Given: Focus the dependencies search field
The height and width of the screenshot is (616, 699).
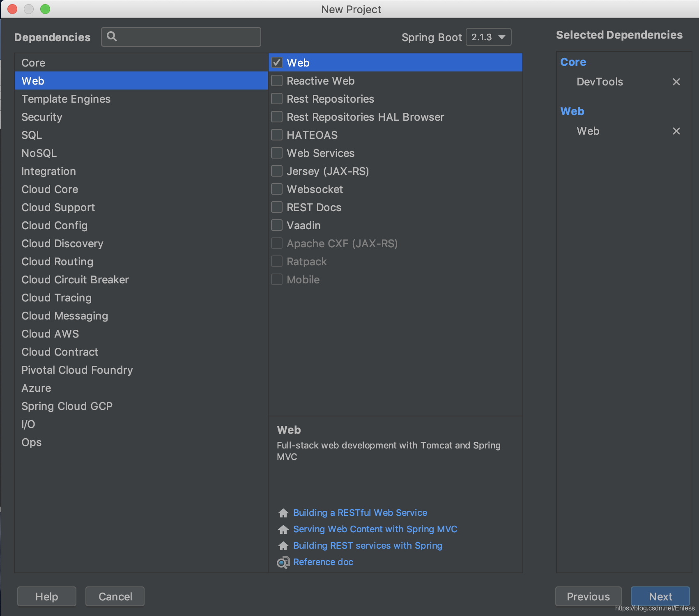Looking at the screenshot, I should tap(181, 37).
